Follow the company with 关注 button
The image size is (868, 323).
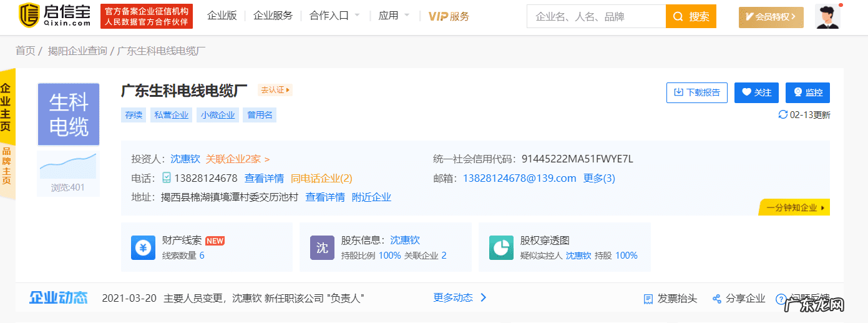[x=757, y=92]
